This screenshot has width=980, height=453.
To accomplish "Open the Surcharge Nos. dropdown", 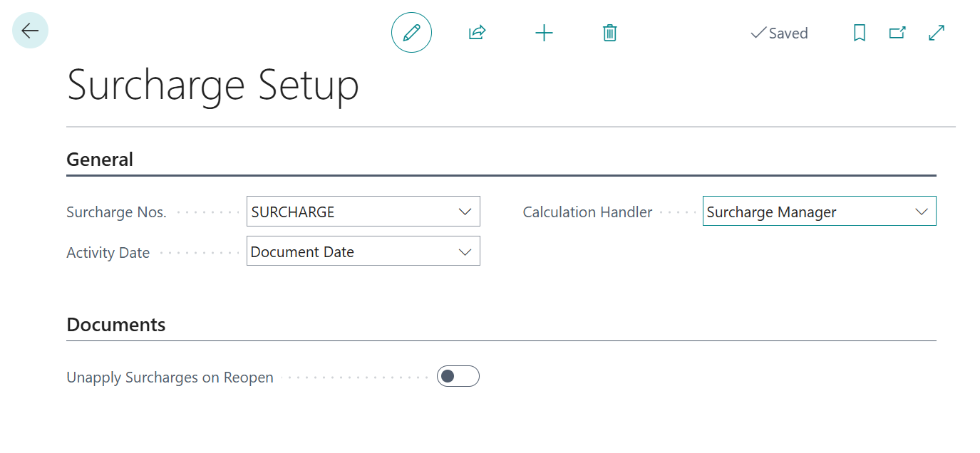I will tap(465, 211).
